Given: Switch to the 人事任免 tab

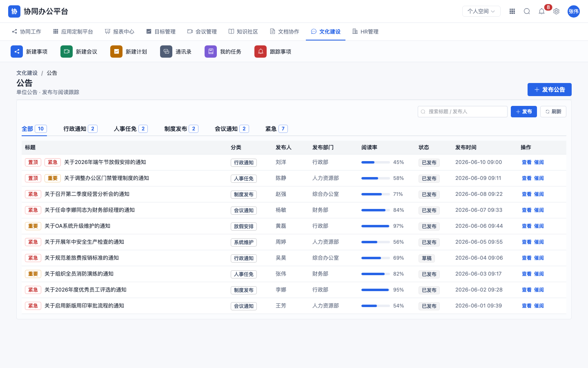Looking at the screenshot, I should point(131,129).
